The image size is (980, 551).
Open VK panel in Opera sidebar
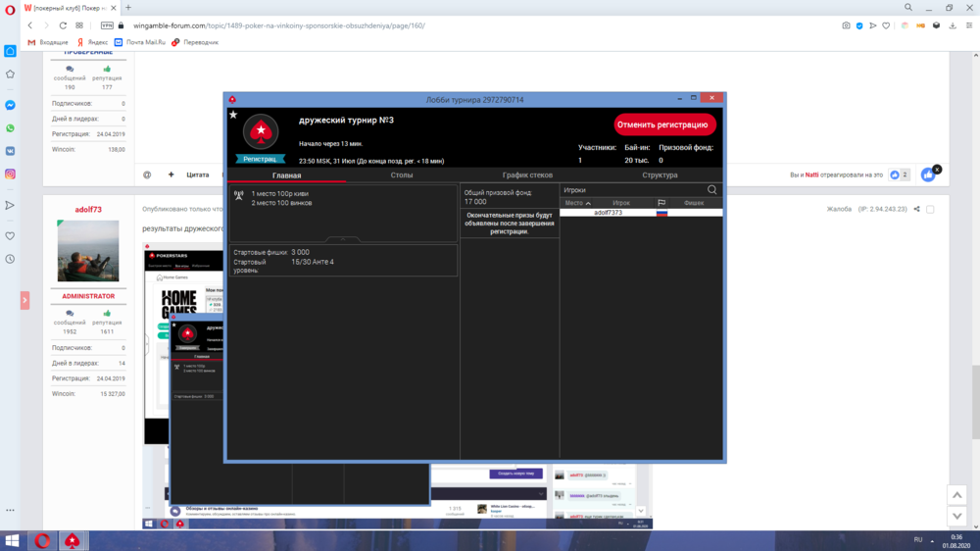point(10,151)
